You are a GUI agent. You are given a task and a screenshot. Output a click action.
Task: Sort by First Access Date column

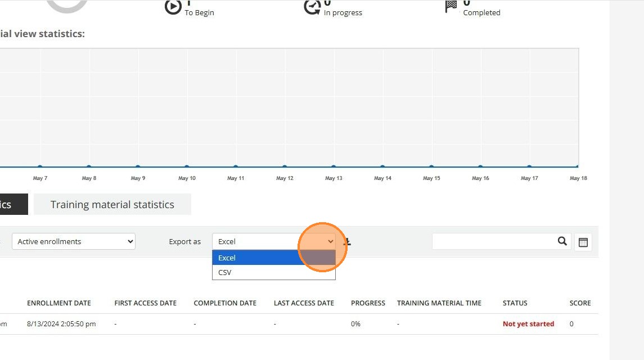click(146, 303)
